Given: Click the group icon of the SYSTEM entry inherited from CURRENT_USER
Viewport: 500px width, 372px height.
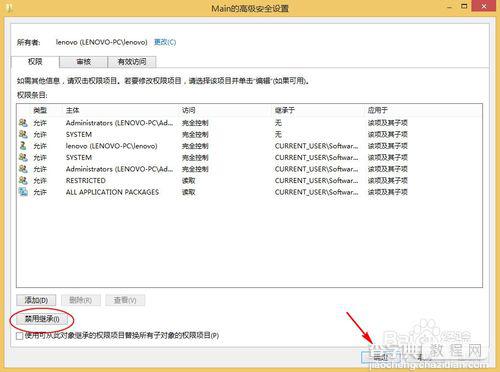Looking at the screenshot, I should (x=23, y=157).
